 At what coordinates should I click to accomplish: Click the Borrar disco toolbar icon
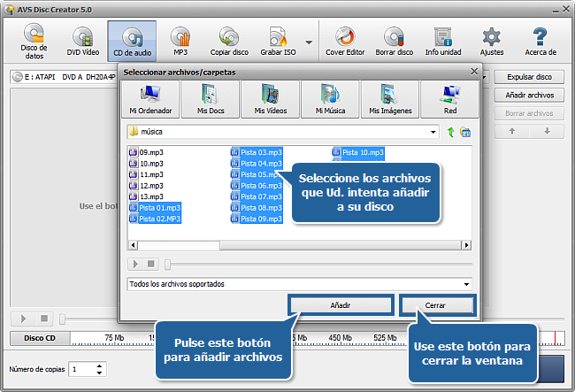pos(394,41)
